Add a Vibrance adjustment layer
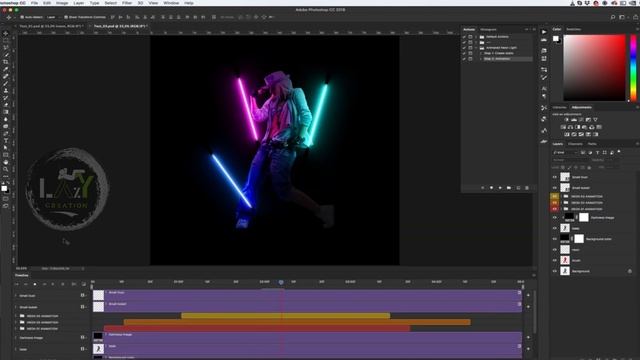 (x=595, y=120)
